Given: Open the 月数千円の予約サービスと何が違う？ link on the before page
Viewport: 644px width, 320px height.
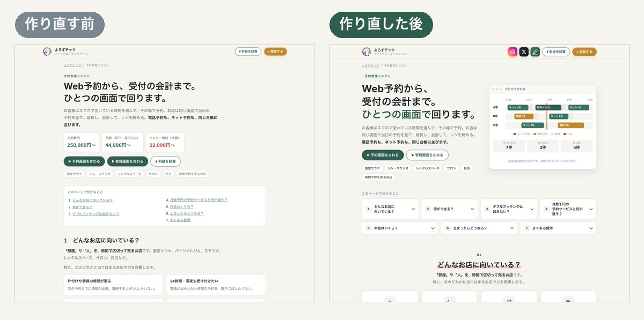Looking at the screenshot, I should click(x=198, y=200).
